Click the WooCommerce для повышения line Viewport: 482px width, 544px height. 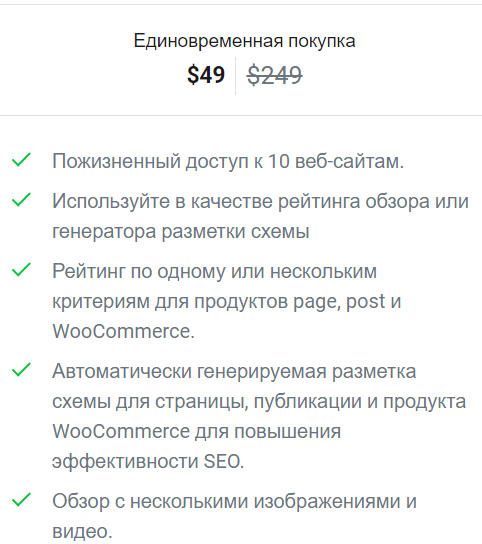(x=196, y=432)
